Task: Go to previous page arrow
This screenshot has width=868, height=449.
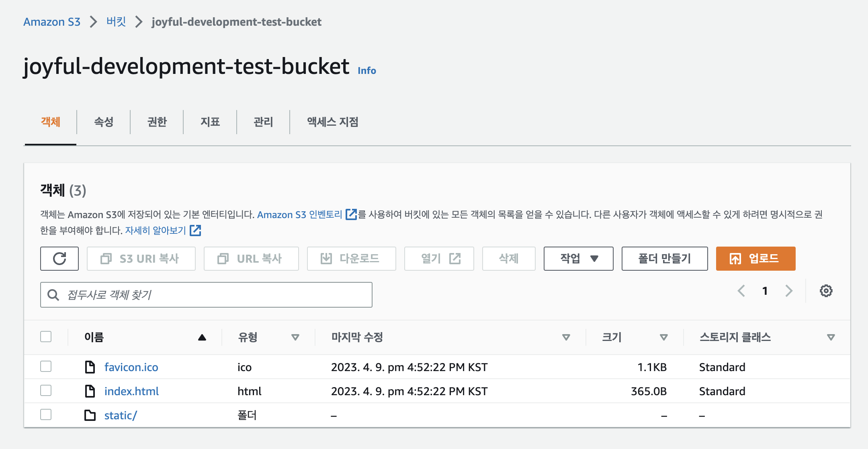Action: [x=741, y=291]
